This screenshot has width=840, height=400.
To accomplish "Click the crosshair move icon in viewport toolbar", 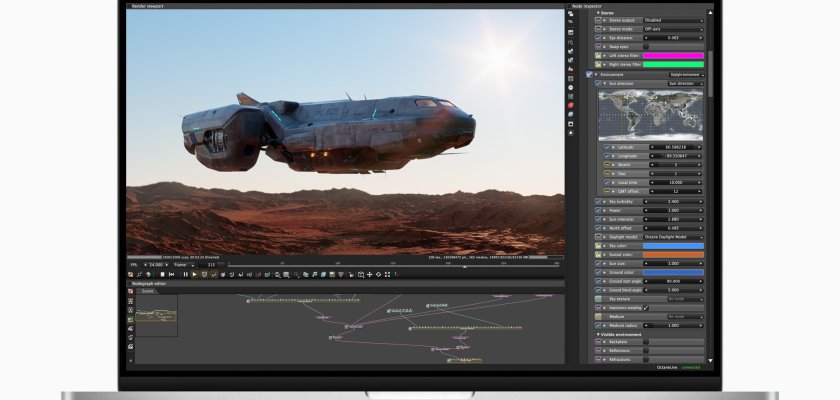I will 370,274.
